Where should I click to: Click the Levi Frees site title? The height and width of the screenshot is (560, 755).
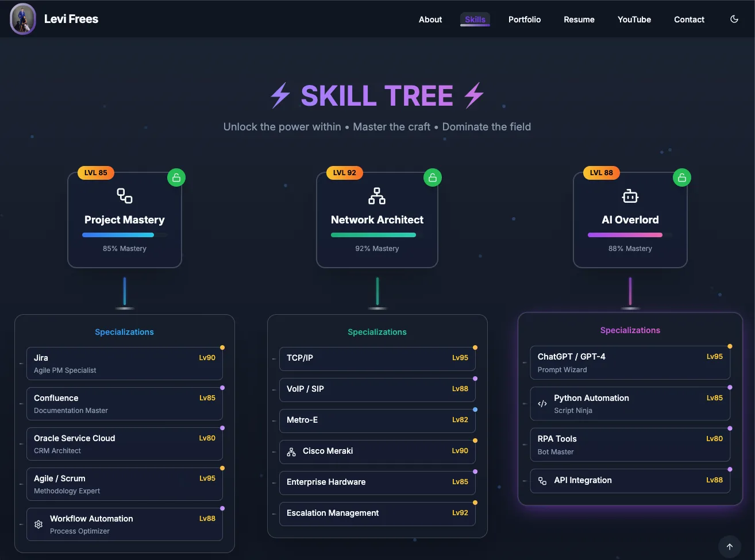point(71,19)
